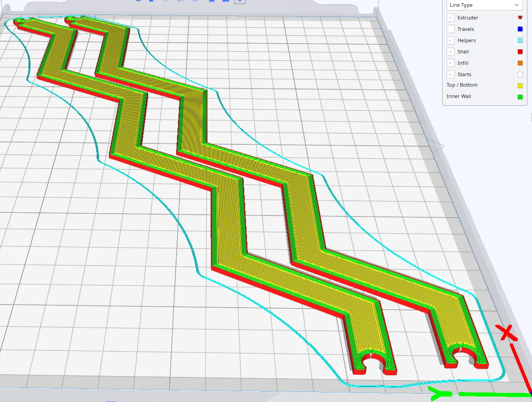
Task: Select the left zigzag model on build plate
Action: click(227, 218)
